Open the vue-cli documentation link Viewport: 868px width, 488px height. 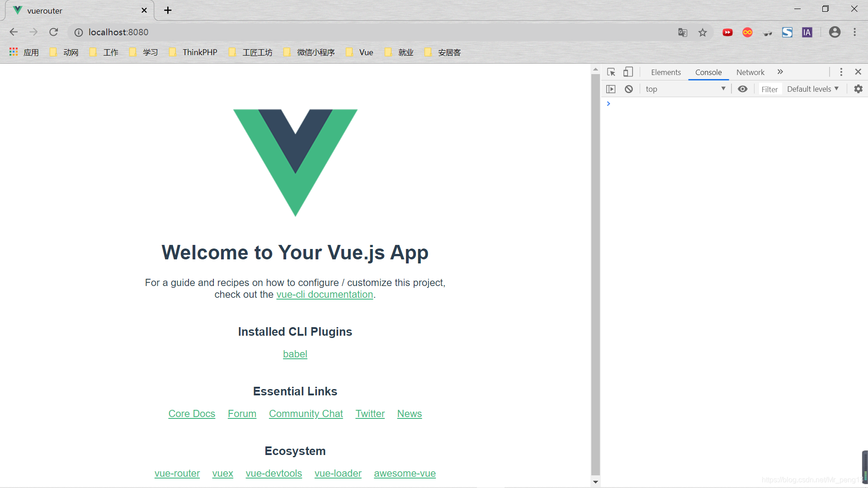click(324, 294)
